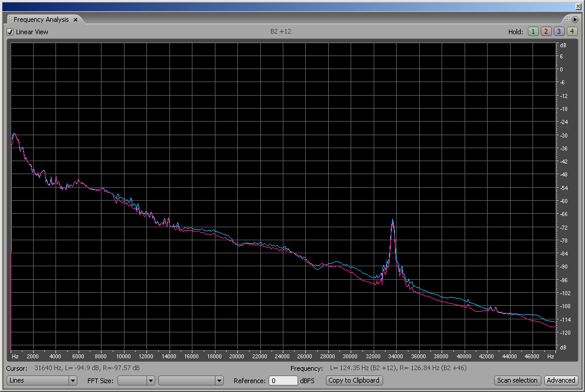Expand the FFT Size dropdown

click(136, 381)
